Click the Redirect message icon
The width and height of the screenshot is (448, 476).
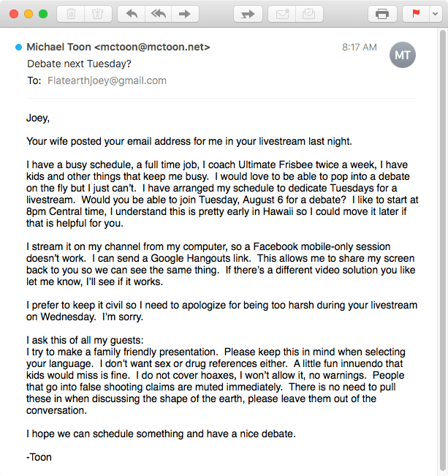coord(247,14)
